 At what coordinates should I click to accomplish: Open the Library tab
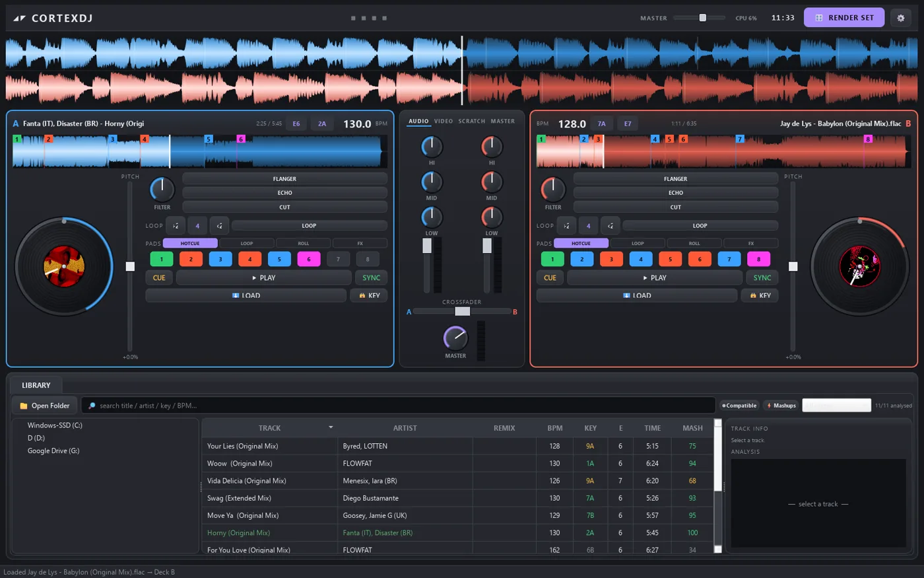pos(36,385)
